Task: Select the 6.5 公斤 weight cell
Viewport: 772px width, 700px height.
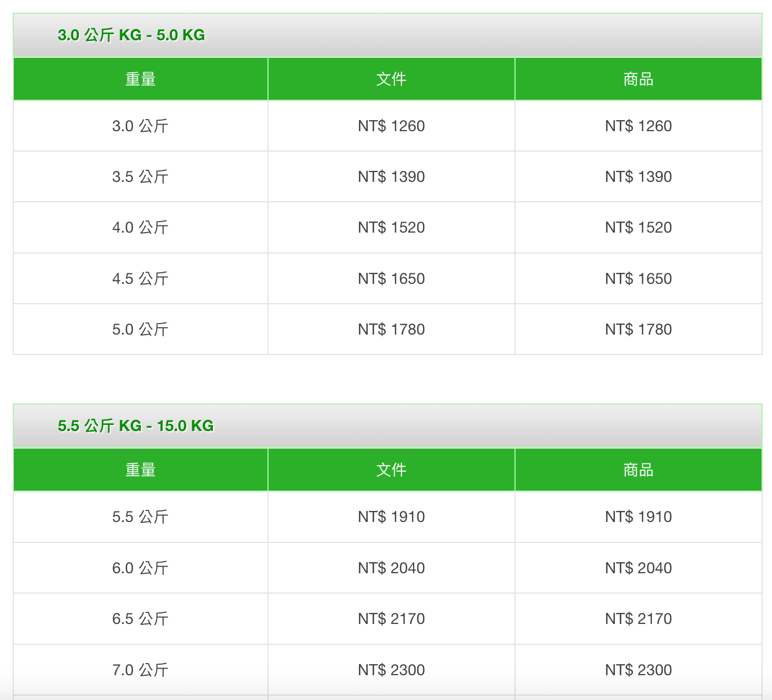Action: click(140, 619)
